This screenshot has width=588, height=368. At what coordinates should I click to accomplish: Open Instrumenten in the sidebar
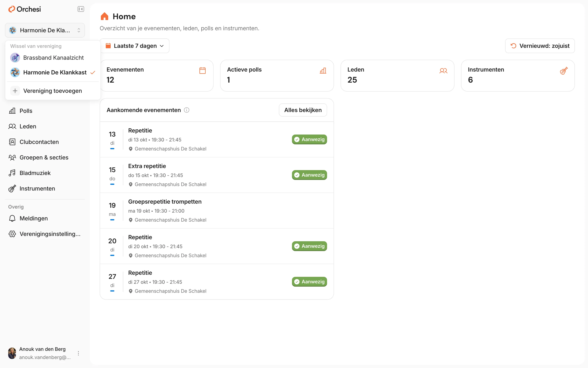45,189
